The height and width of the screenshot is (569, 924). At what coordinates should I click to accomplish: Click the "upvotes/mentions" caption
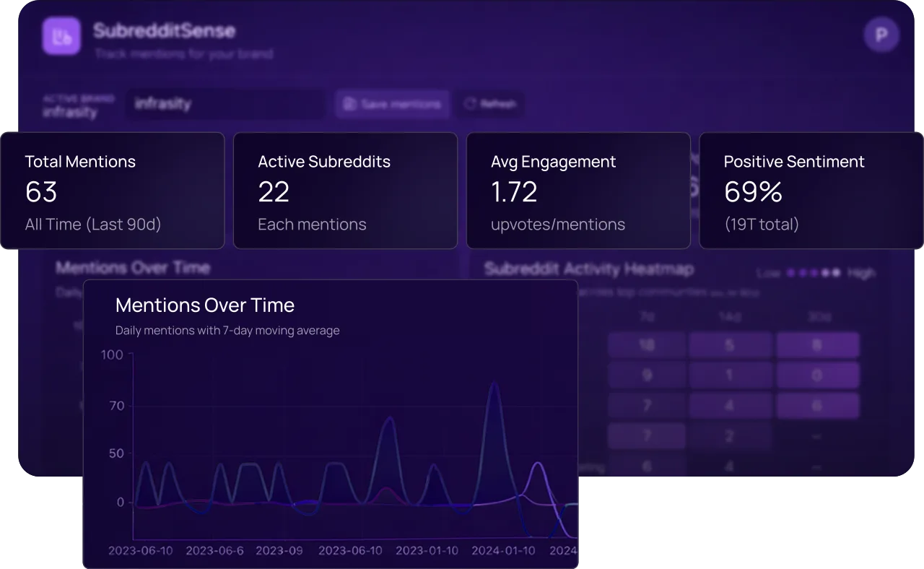coord(558,225)
